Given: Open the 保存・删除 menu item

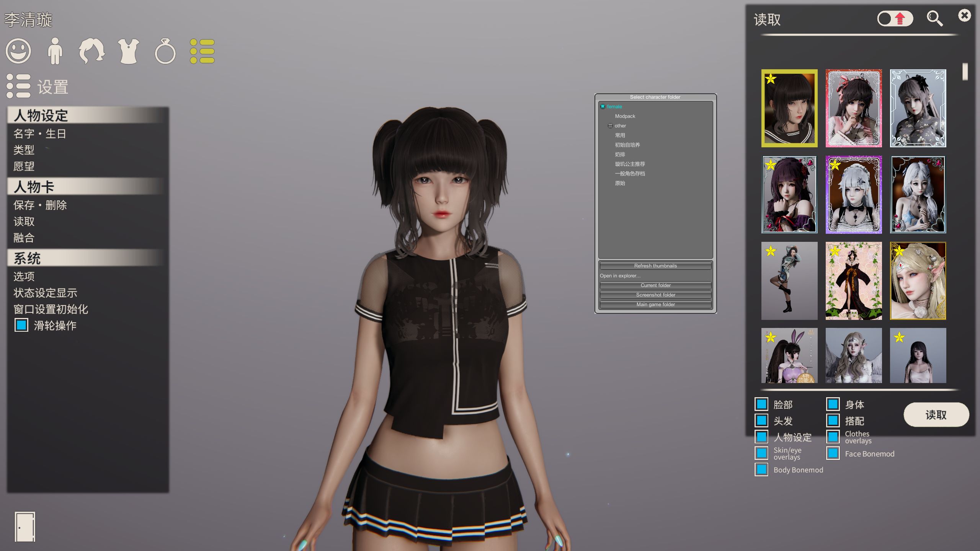Looking at the screenshot, I should 40,205.
